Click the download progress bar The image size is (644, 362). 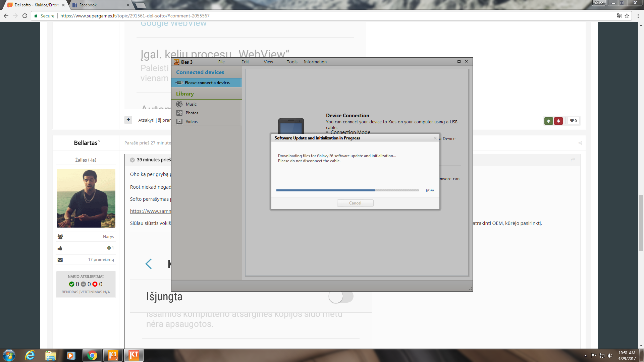tap(347, 190)
